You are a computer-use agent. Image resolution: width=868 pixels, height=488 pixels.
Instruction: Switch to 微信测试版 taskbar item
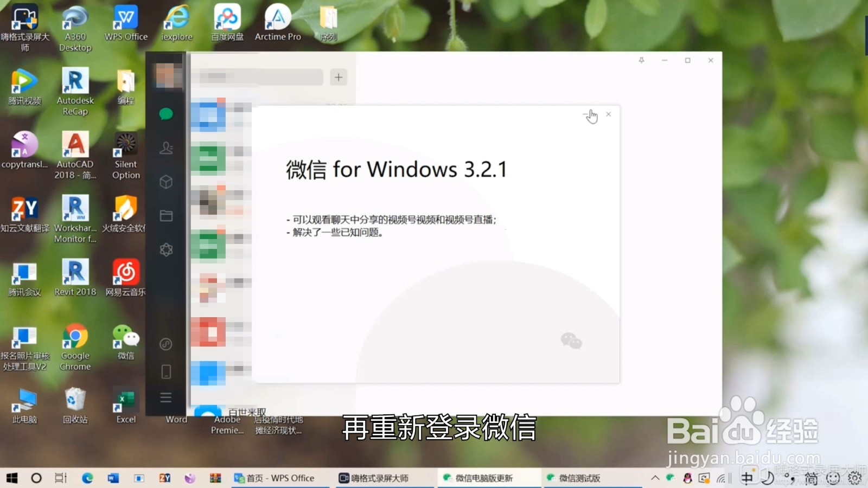[593, 478]
